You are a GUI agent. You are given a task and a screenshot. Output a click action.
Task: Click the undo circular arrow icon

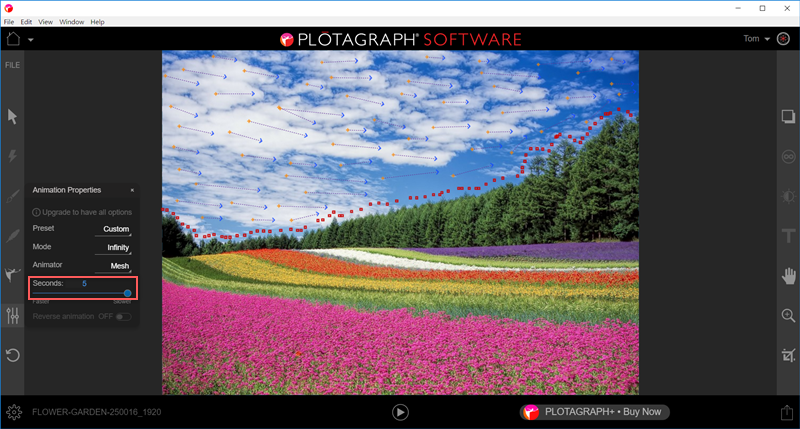coord(13,355)
